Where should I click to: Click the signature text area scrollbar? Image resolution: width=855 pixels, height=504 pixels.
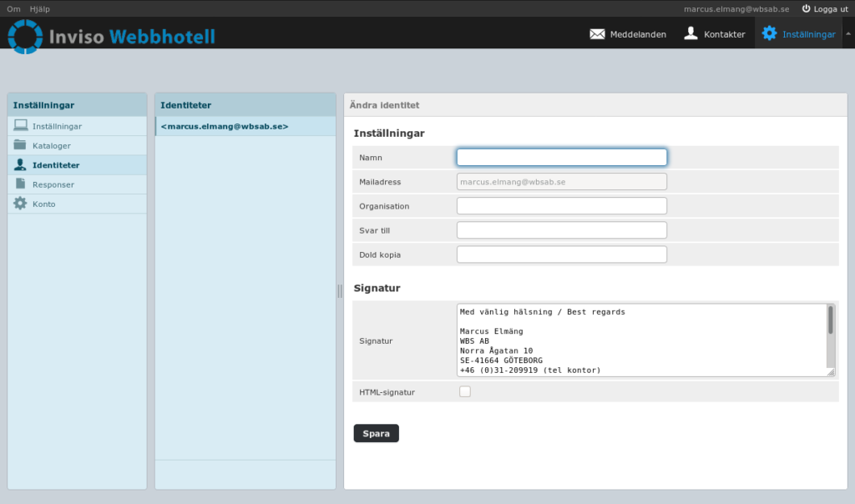tap(830, 321)
